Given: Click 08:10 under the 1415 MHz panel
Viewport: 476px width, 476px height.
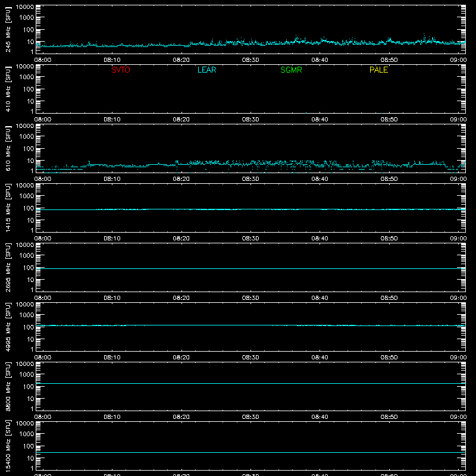Looking at the screenshot, I should point(112,239).
